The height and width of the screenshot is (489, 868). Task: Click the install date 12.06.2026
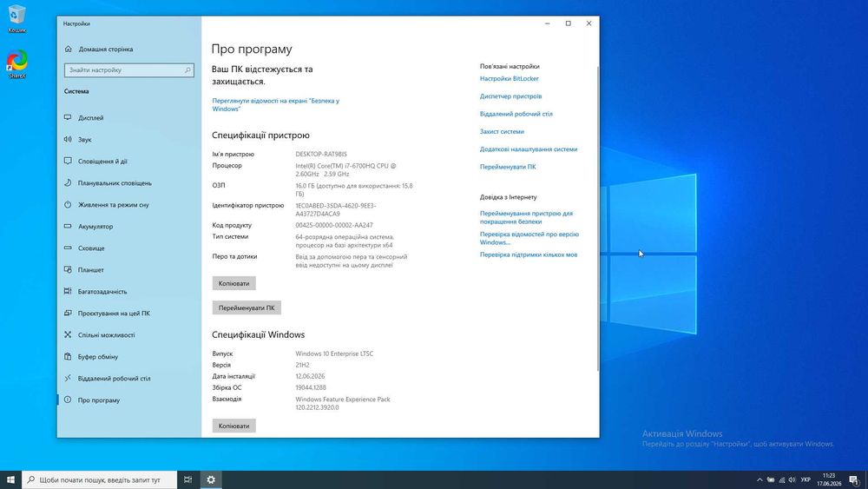(x=310, y=376)
